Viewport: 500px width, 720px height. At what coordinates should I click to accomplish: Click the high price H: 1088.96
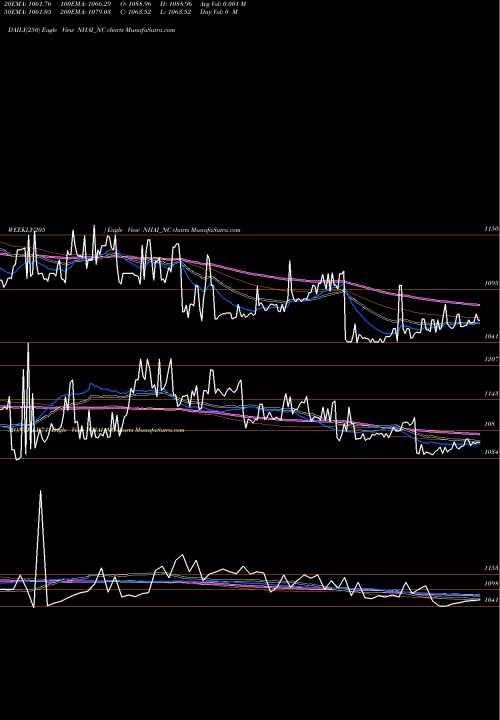175,4
